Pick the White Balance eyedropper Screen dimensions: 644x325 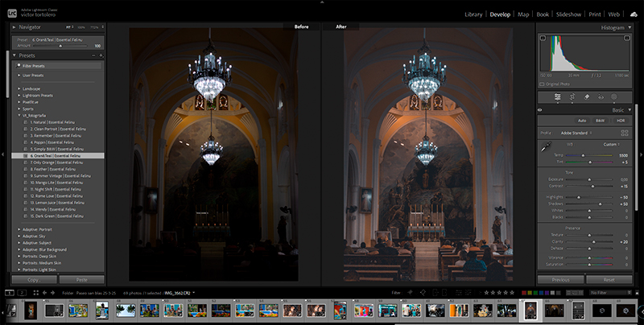pos(546,146)
